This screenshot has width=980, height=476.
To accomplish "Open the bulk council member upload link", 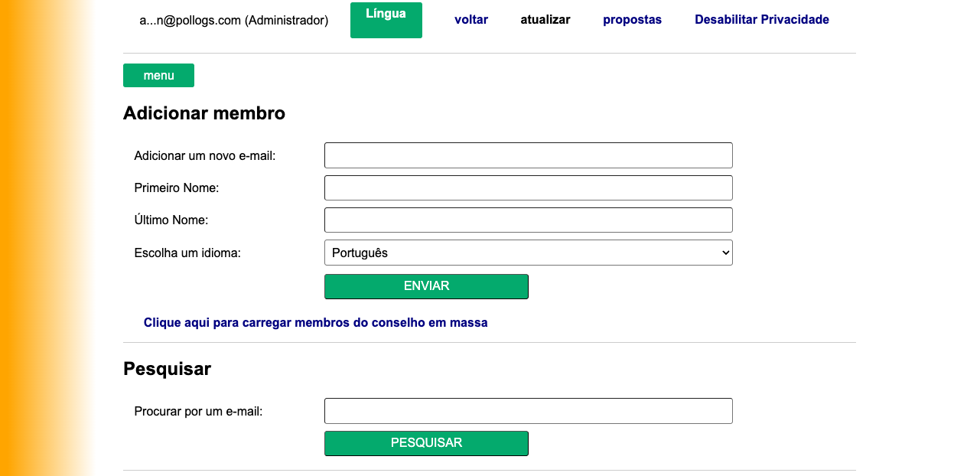I will [x=316, y=322].
